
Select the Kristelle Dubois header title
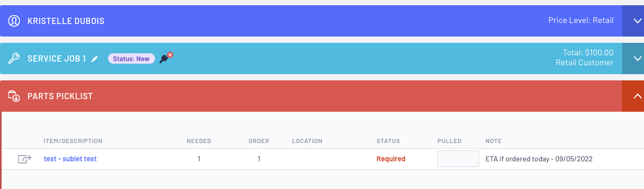coord(66,21)
